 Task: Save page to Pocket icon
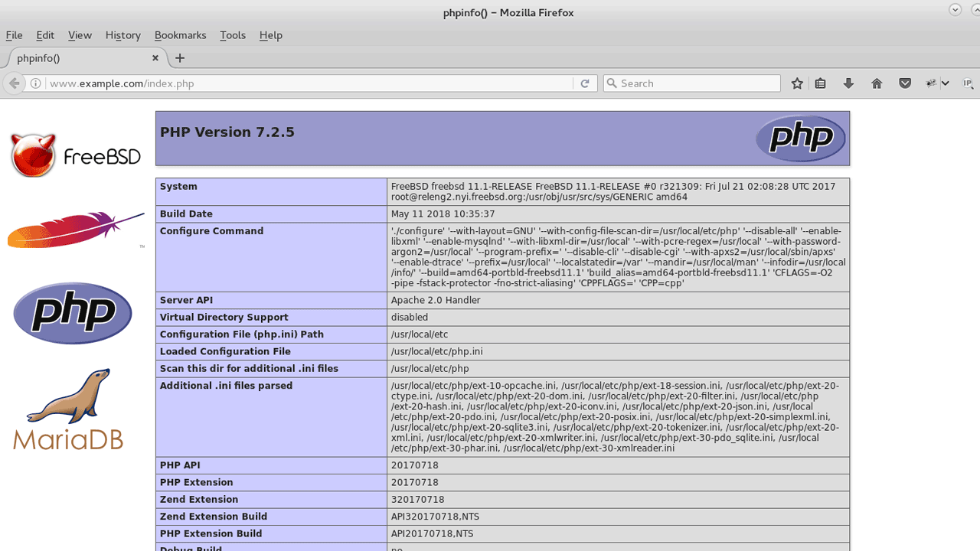pos(905,83)
